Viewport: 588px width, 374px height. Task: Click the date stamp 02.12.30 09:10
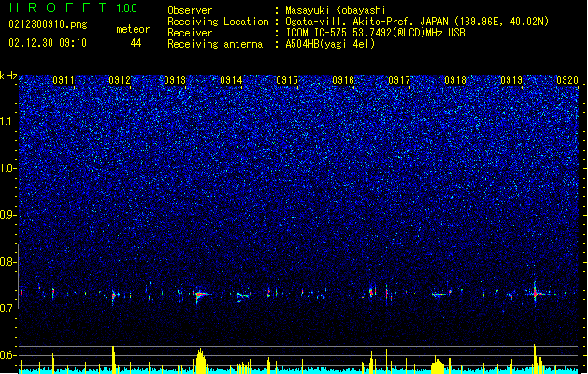coord(48,43)
